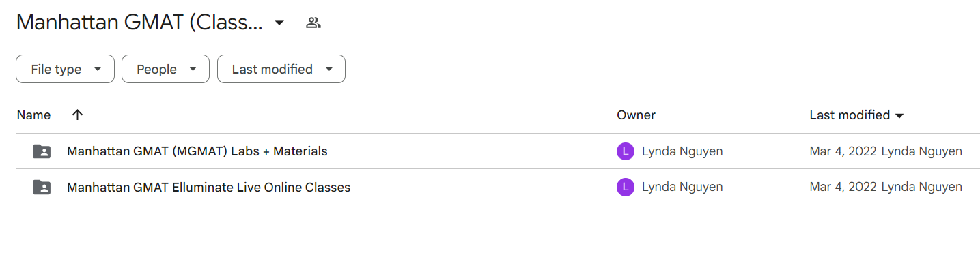The width and height of the screenshot is (980, 270).
Task: Click Lynda Nguyen's avatar in the Labs + Materials row
Action: click(625, 151)
